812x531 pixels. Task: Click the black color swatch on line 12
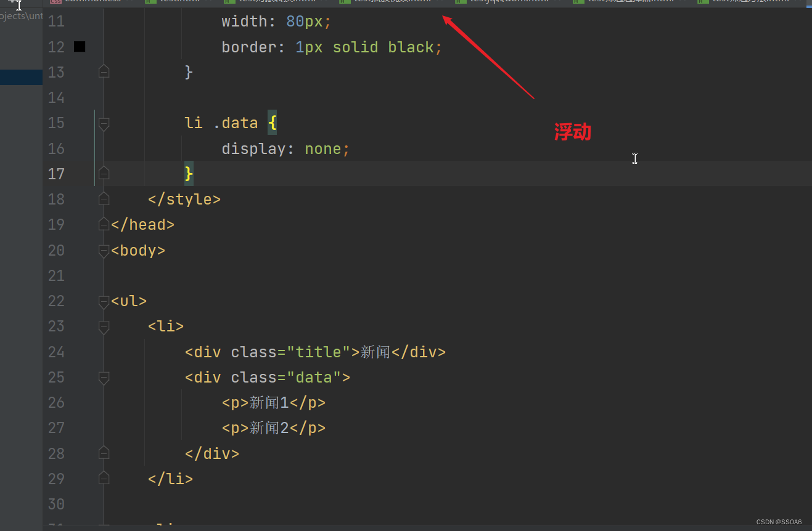click(x=80, y=47)
